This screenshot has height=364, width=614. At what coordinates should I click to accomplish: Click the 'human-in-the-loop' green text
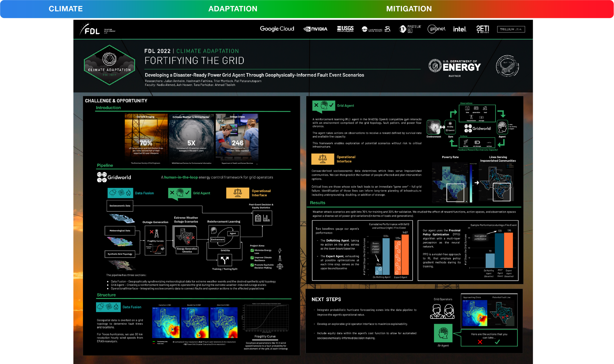tap(181, 177)
